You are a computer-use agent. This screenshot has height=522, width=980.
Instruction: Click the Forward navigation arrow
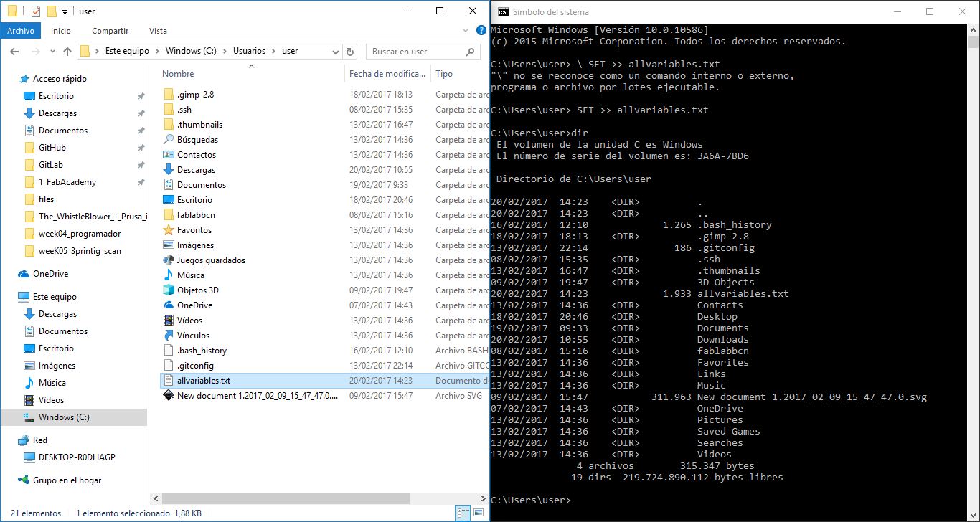pyautogui.click(x=36, y=52)
